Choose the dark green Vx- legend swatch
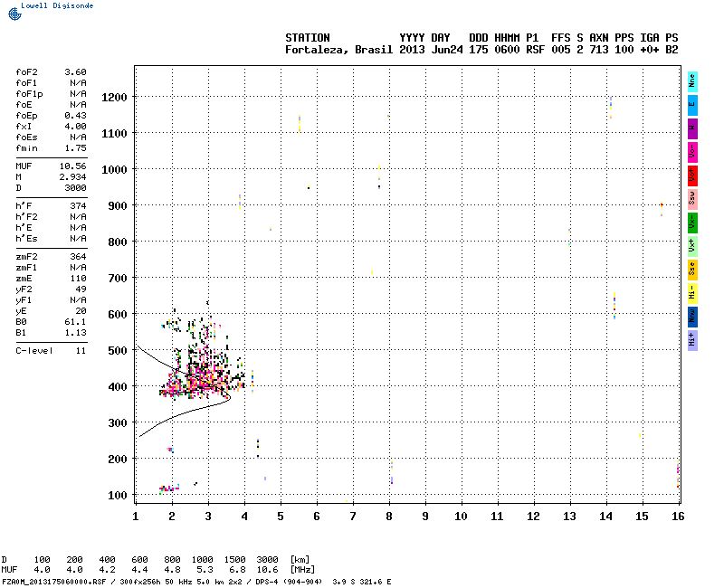This screenshot has height=588, width=724. tap(692, 223)
